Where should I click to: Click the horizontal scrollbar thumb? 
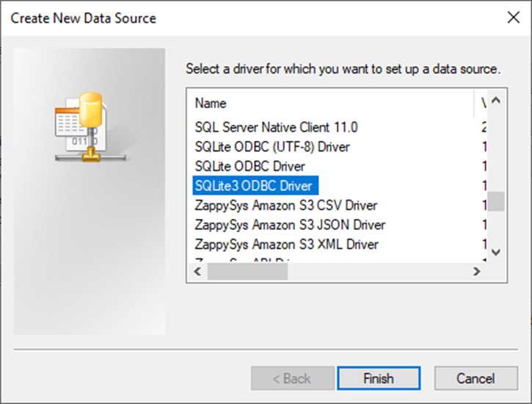(x=247, y=271)
